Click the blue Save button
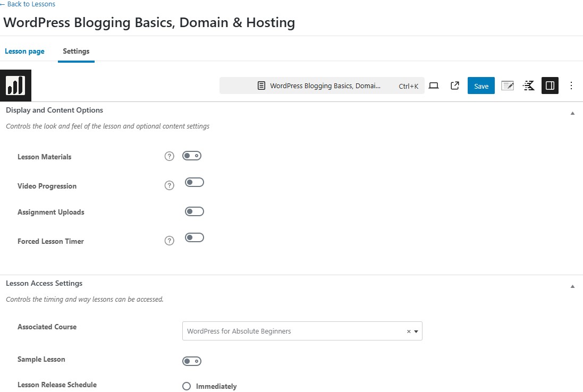 pyautogui.click(x=481, y=86)
